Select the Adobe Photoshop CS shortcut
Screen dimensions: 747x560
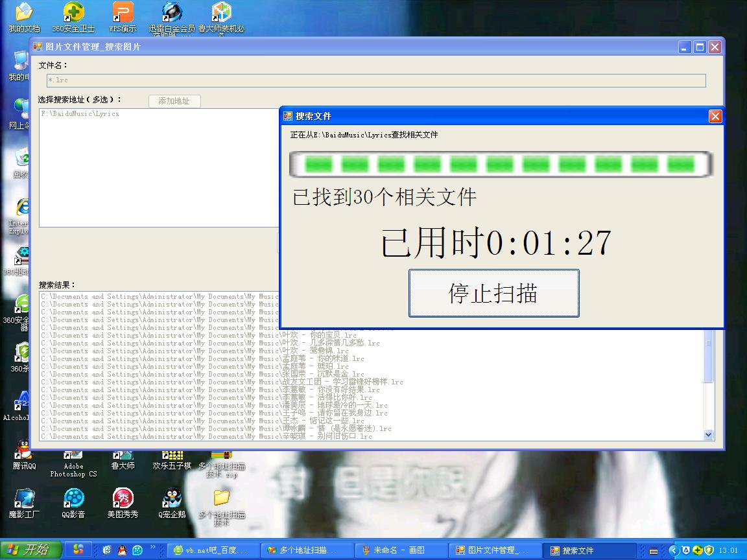tap(73, 464)
